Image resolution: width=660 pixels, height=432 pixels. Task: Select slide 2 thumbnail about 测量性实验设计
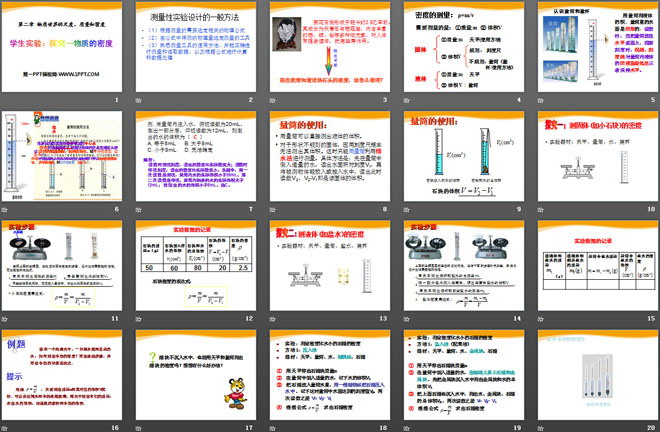[196, 47]
